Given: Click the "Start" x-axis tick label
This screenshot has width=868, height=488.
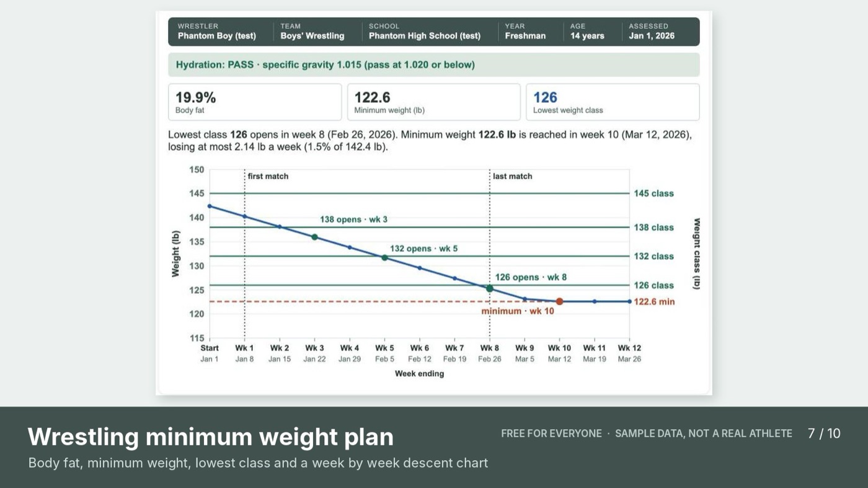Looking at the screenshot, I should pyautogui.click(x=210, y=348).
